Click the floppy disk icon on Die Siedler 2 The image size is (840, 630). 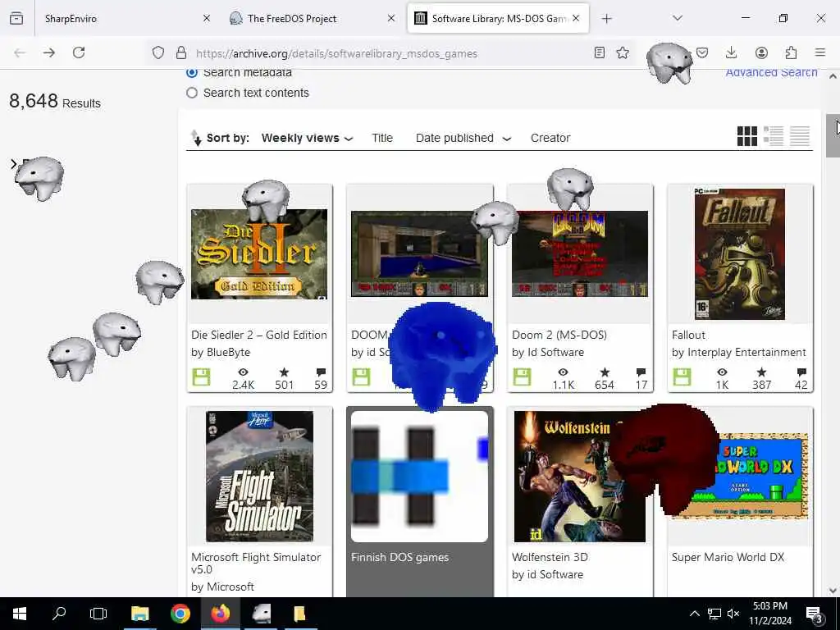pos(202,377)
